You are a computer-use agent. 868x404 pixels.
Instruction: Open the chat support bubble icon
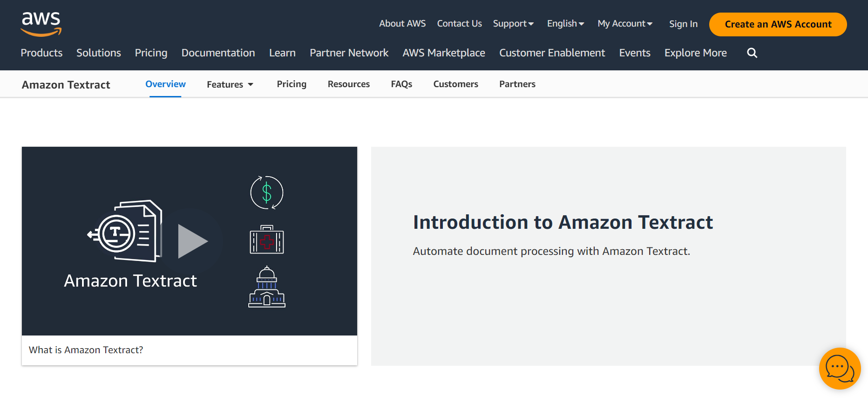click(x=840, y=369)
